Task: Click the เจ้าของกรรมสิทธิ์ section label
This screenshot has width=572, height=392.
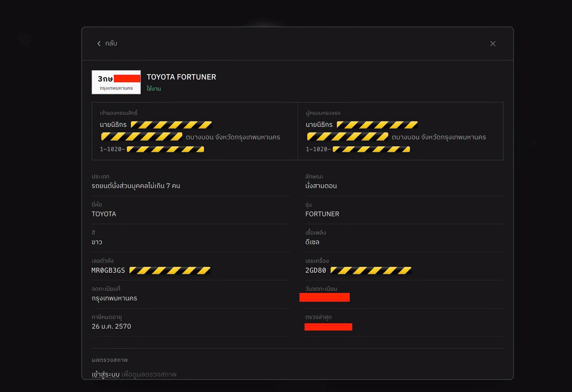Action: pyautogui.click(x=119, y=113)
